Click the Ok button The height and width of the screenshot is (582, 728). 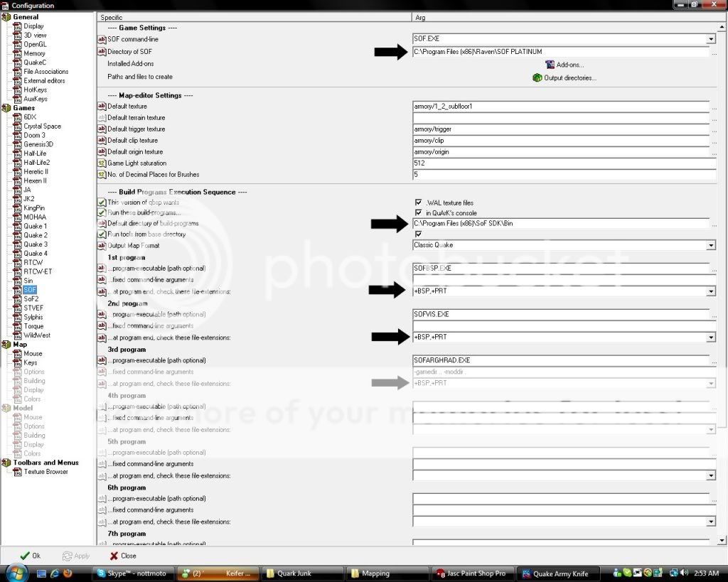pos(30,556)
